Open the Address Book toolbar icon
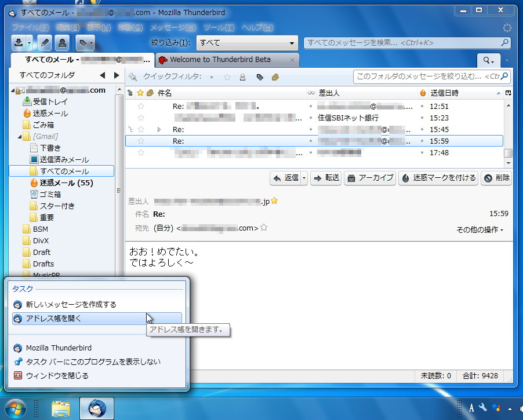523x420 pixels. point(61,43)
